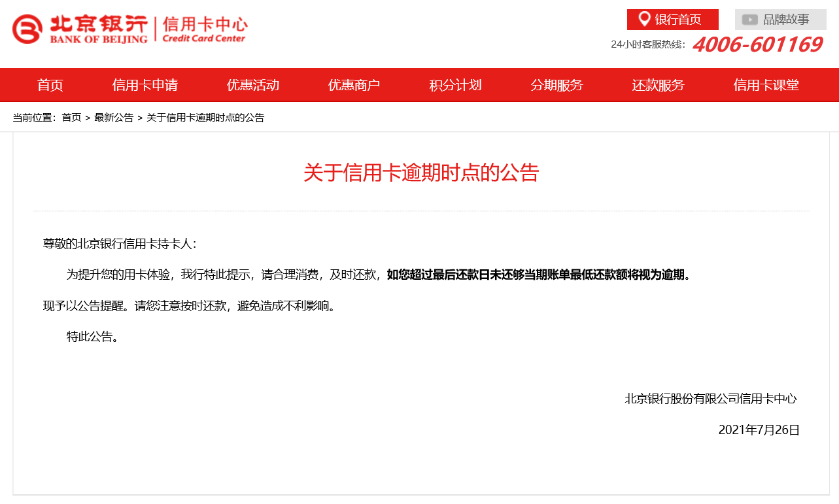Click the hotline number 4006-601169

click(757, 44)
